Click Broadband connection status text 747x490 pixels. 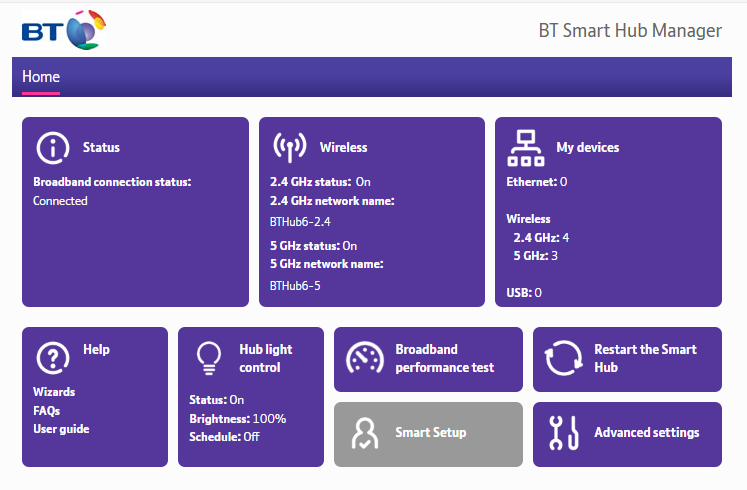[112, 182]
